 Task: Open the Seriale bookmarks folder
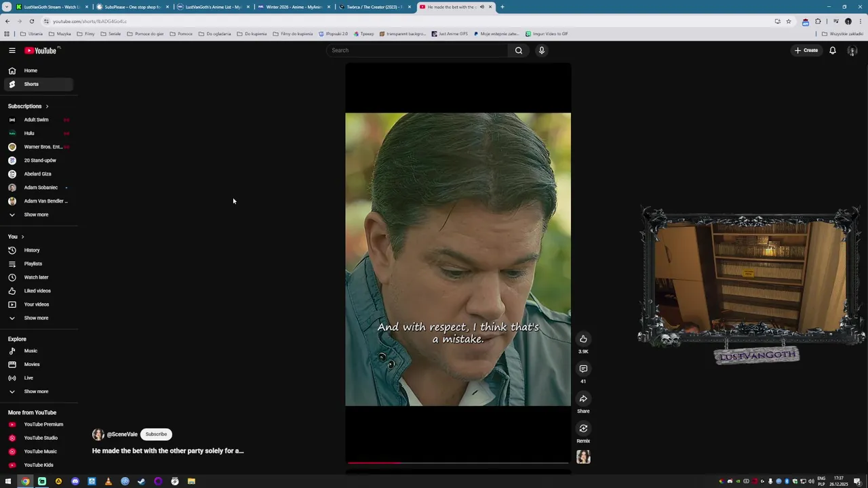point(111,34)
